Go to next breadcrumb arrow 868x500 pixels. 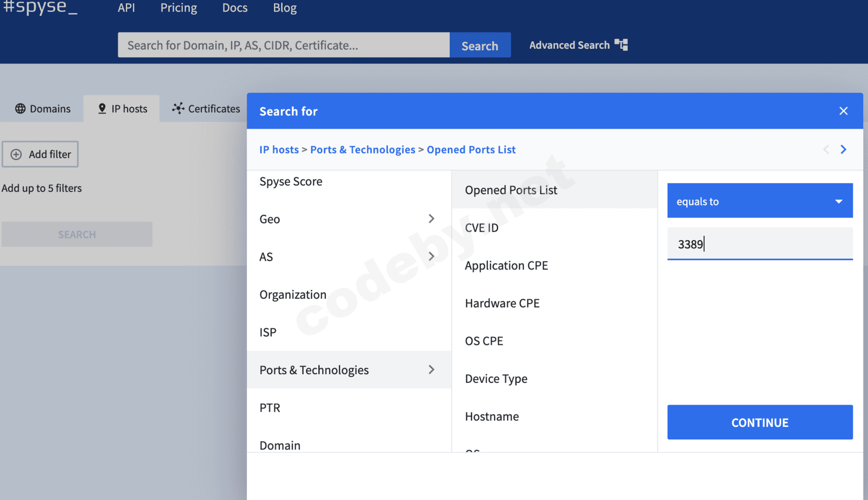click(844, 150)
